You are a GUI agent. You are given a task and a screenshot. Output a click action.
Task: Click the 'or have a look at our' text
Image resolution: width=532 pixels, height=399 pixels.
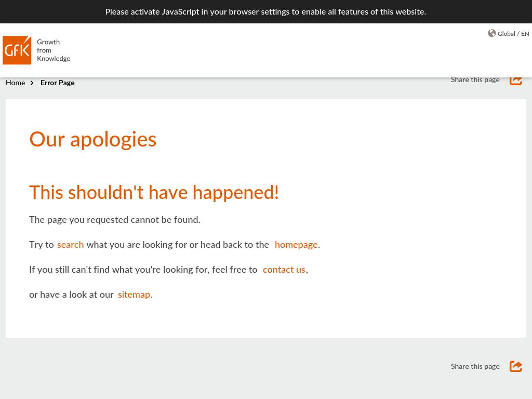click(71, 295)
